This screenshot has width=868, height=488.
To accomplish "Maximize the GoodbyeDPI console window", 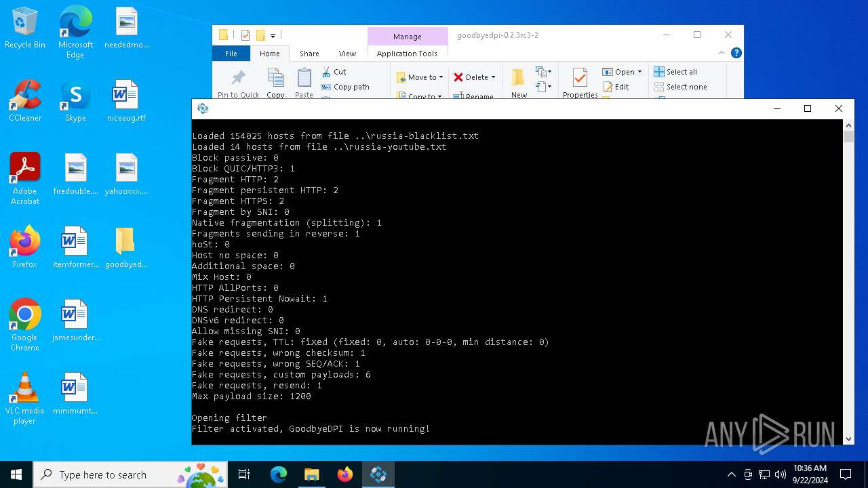I will pos(808,108).
